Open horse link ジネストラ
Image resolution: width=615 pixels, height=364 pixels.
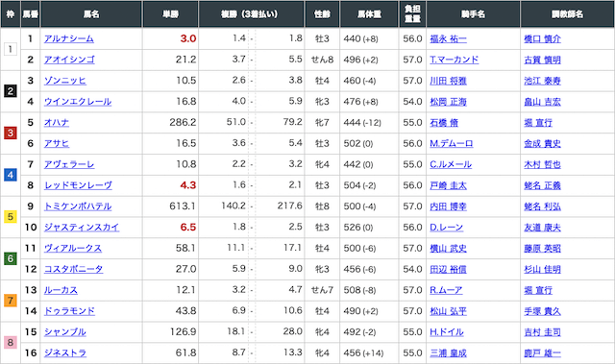[65, 353]
